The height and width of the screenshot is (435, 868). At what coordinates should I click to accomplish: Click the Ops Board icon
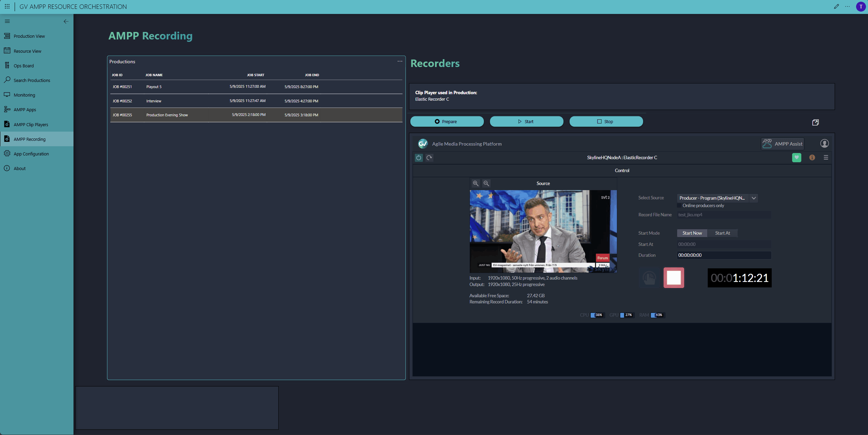pyautogui.click(x=7, y=65)
